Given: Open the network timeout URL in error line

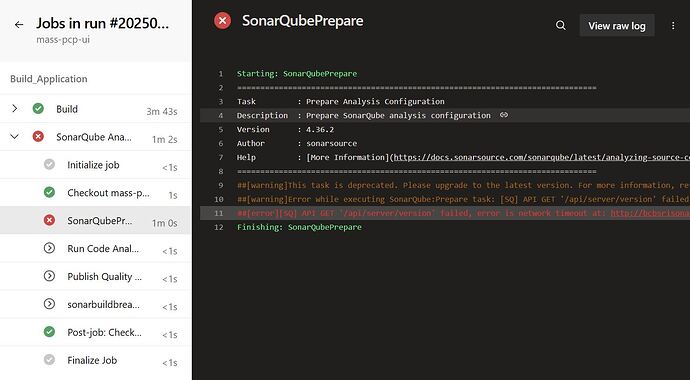Looking at the screenshot, I should tap(650, 213).
